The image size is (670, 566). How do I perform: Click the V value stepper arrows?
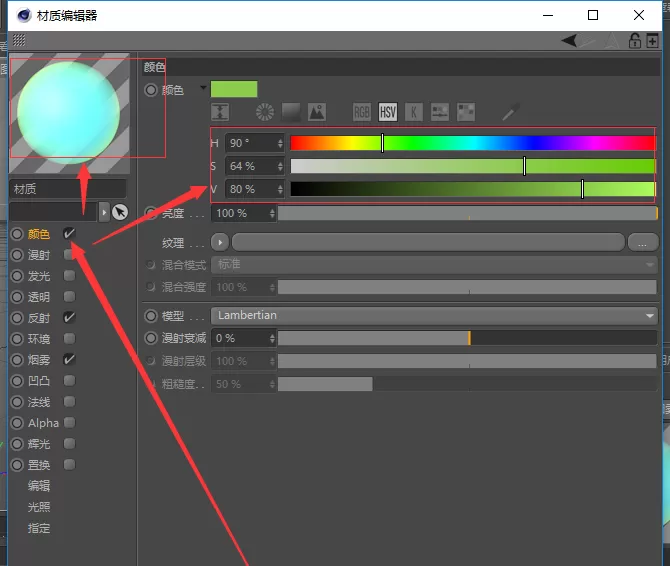[x=280, y=189]
